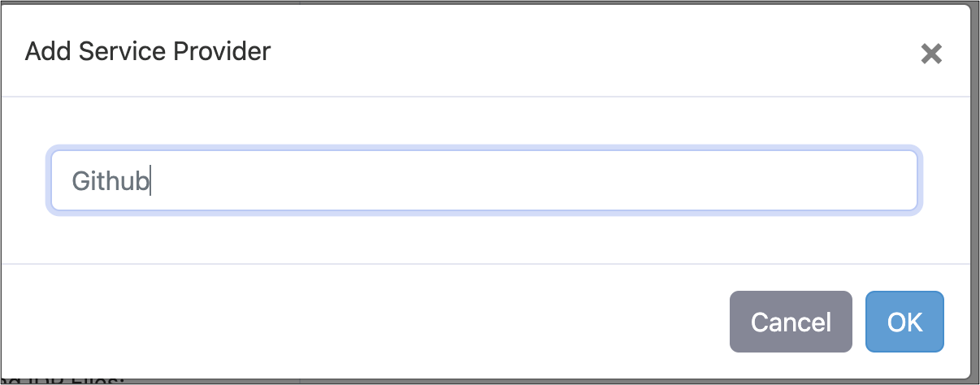Select the blue OK button
This screenshot has width=980, height=385.
[x=904, y=322]
